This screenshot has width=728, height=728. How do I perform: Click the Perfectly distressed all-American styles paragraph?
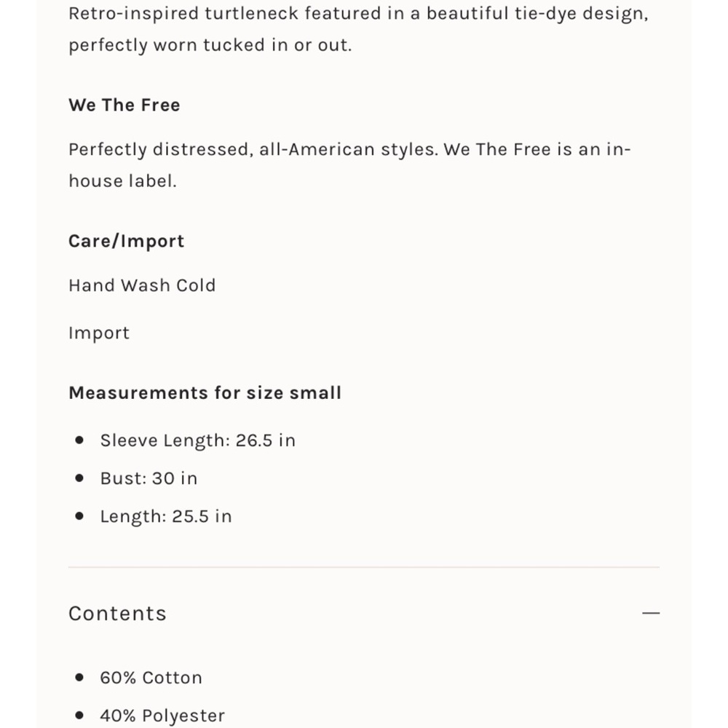349,165
